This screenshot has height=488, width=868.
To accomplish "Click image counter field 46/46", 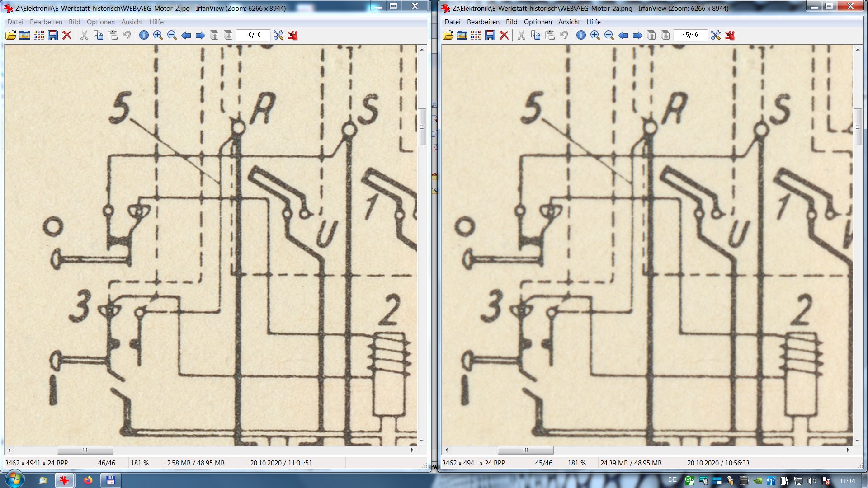I will pos(253,35).
